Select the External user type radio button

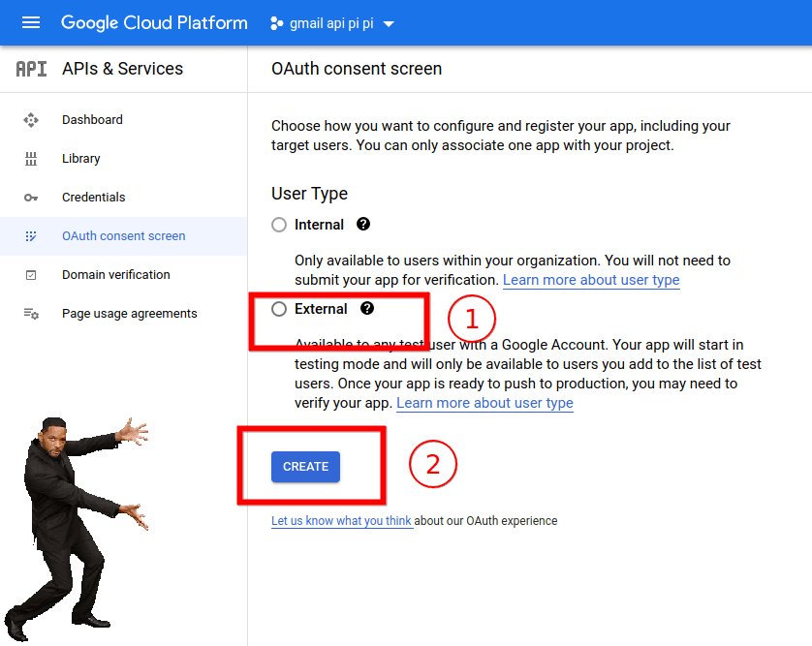tap(279, 309)
